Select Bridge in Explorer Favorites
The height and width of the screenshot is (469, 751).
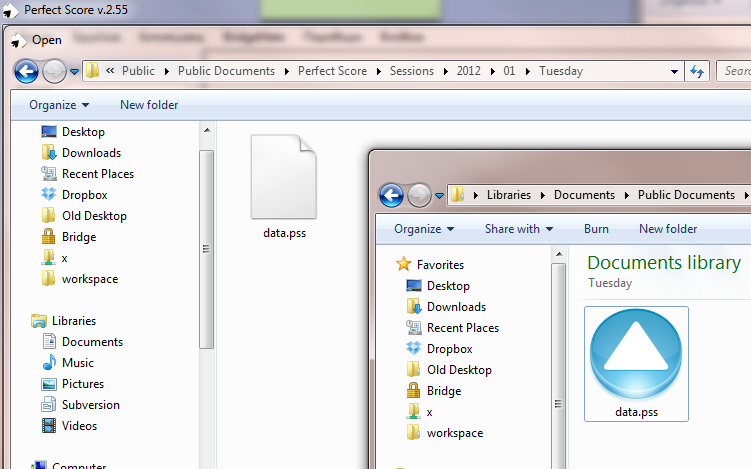pos(433,391)
